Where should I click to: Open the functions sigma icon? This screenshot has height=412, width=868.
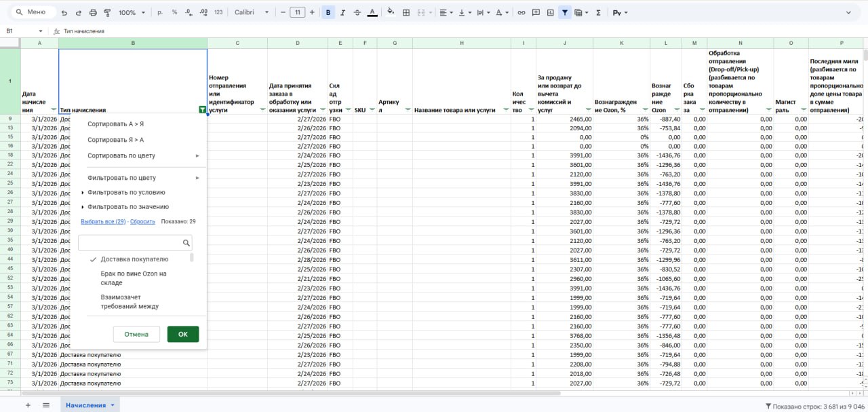pyautogui.click(x=598, y=12)
